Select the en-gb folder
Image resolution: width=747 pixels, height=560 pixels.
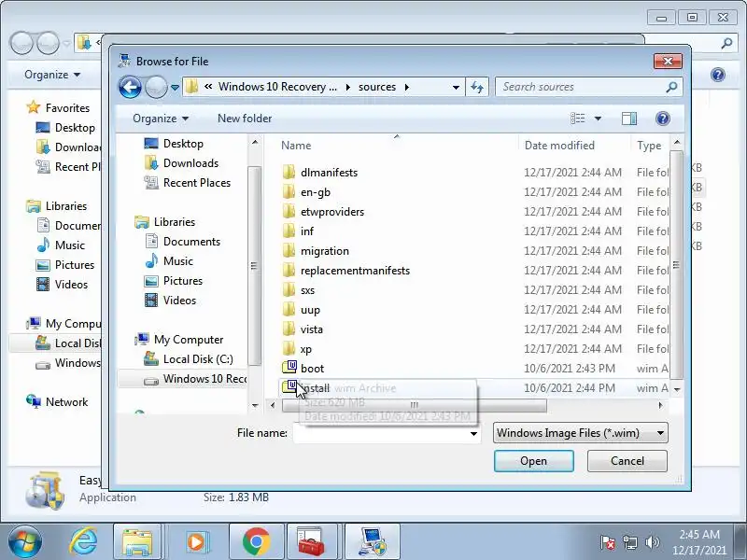click(316, 192)
